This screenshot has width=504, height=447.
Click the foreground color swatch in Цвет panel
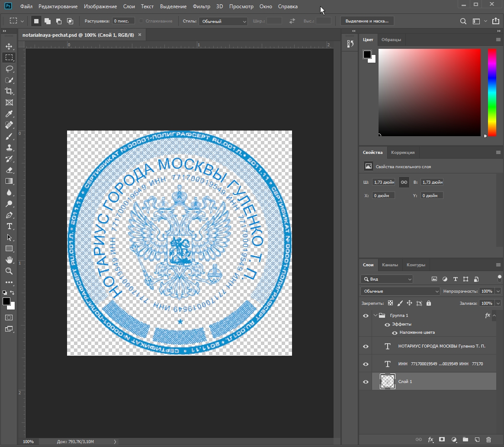pos(367,54)
